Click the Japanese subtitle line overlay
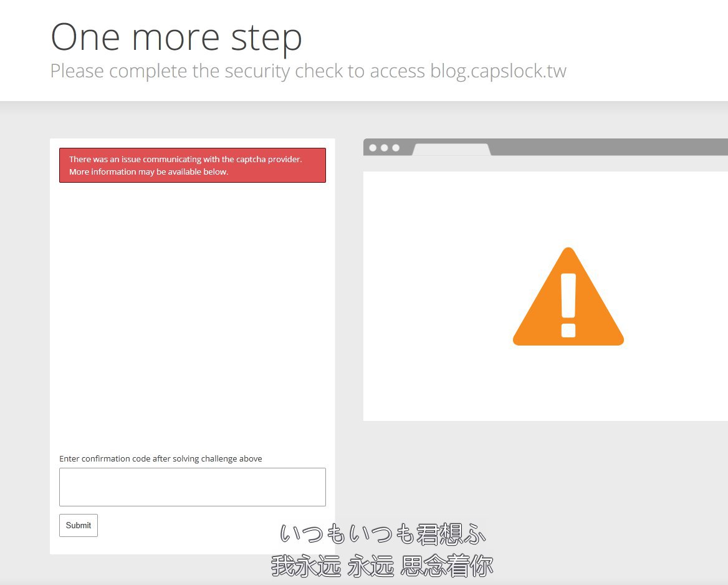This screenshot has height=585, width=728. [x=382, y=534]
